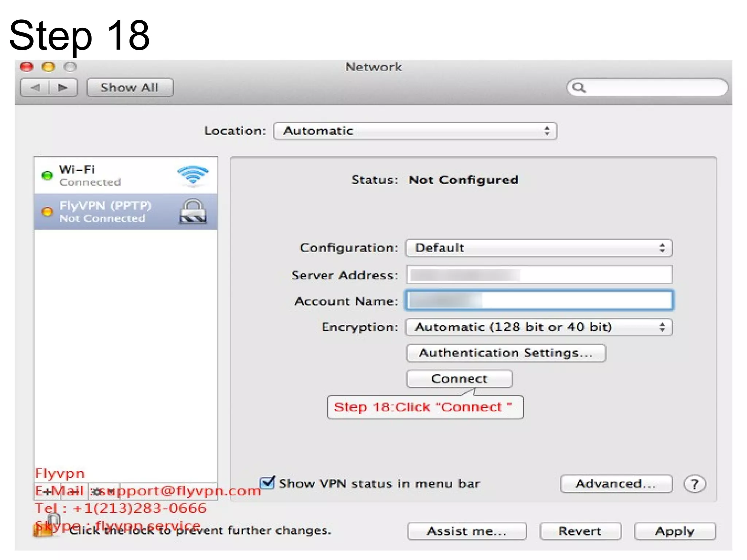
Task: Click the Advanced button
Action: 616,484
